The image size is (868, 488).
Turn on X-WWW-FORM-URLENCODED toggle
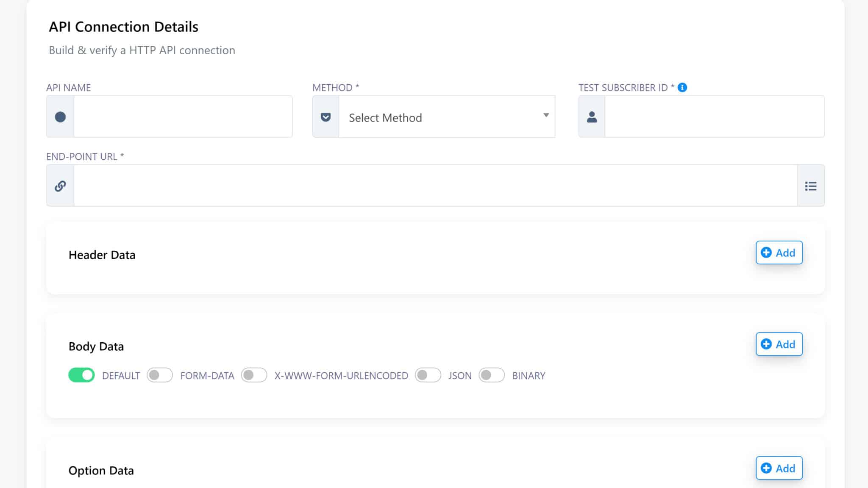pos(254,375)
